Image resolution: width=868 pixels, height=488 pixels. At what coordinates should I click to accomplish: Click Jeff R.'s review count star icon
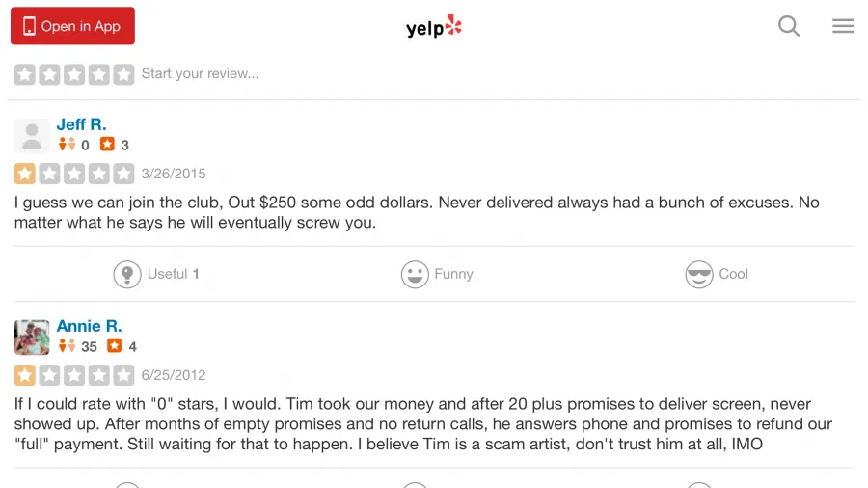pyautogui.click(x=107, y=145)
